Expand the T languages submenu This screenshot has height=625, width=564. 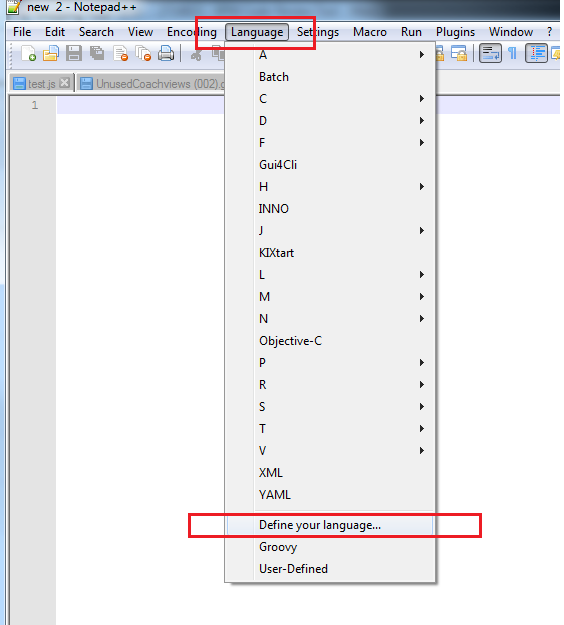tap(330, 428)
